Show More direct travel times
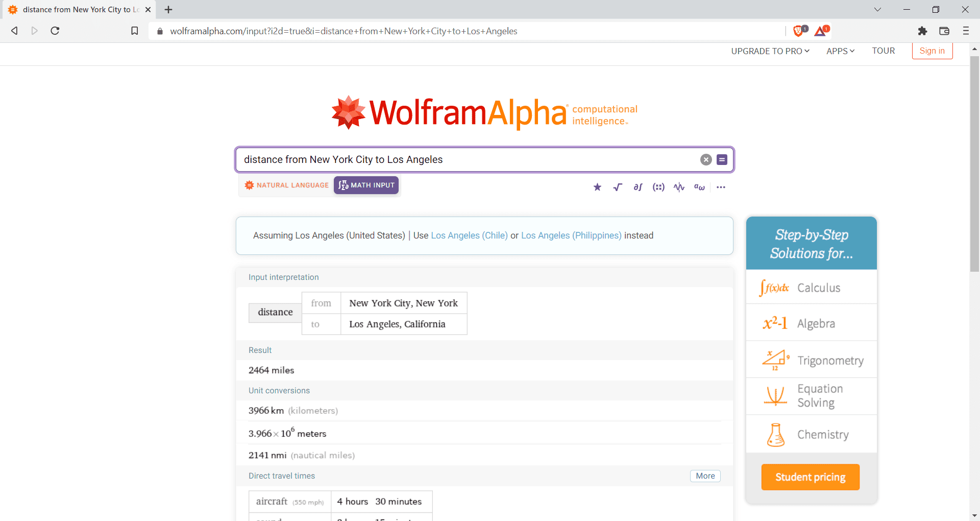The width and height of the screenshot is (980, 521). 705,476
